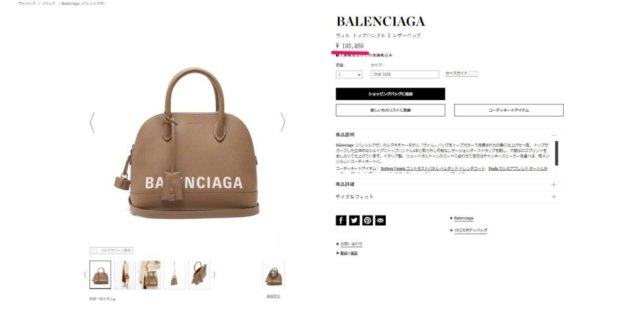This screenshot has width=644, height=314.
Task: Expand 商品詳細 section with plus
Action: (553, 185)
